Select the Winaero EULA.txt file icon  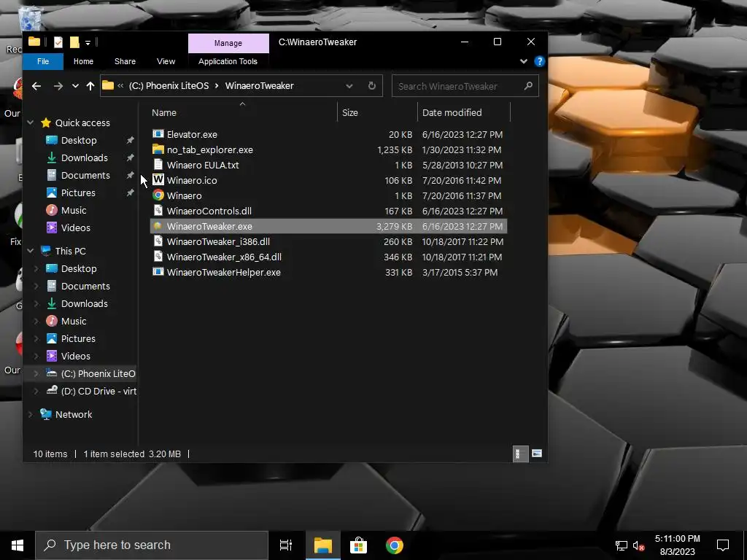pos(158,165)
